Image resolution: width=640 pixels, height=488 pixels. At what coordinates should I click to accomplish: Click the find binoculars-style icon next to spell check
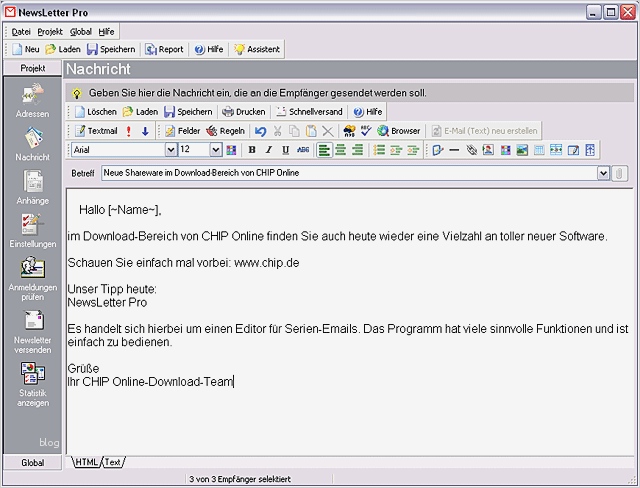(349, 131)
